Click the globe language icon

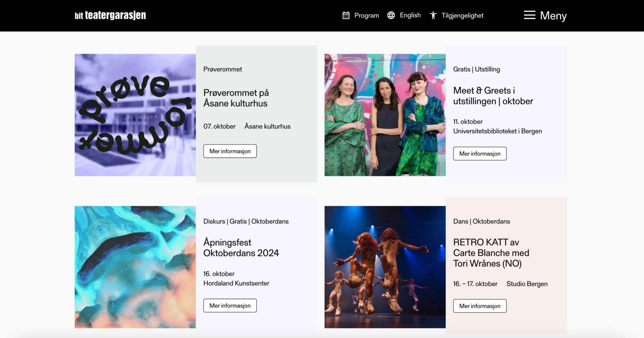(391, 15)
